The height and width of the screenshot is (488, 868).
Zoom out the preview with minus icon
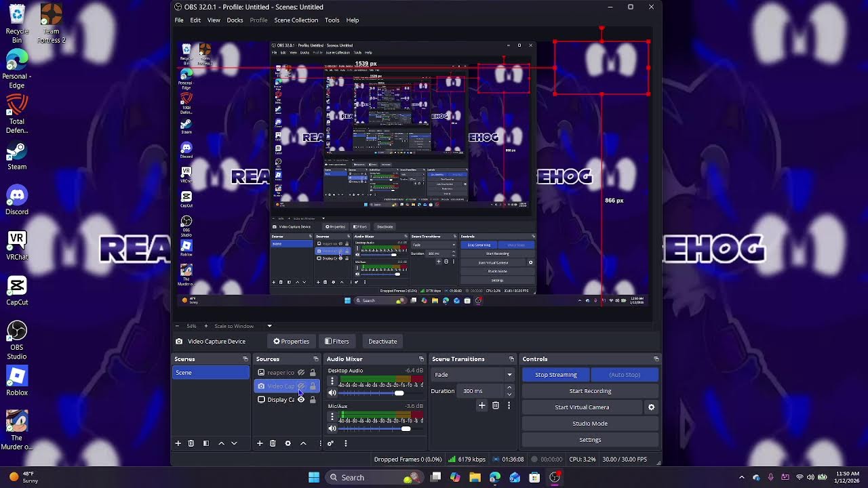(x=178, y=326)
